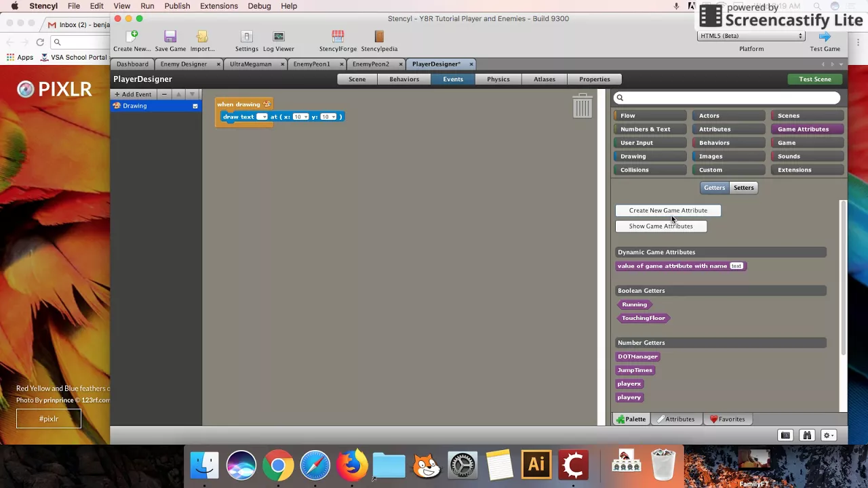This screenshot has height=488, width=868.
Task: Open Scratch cat app from the Dock
Action: pos(426,466)
